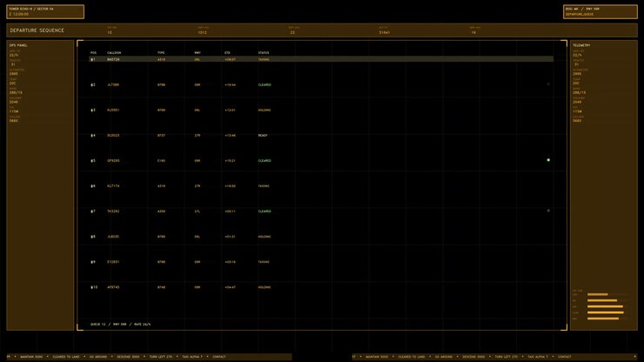Click the 20C temperature value in OPS panel

click(x=13, y=83)
